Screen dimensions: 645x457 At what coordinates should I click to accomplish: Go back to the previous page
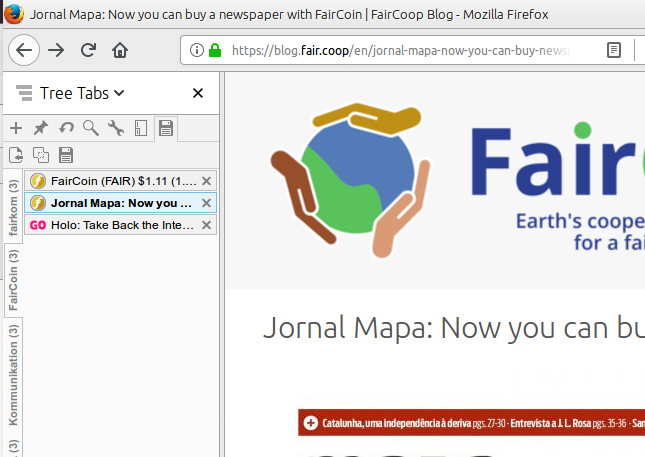coord(24,50)
